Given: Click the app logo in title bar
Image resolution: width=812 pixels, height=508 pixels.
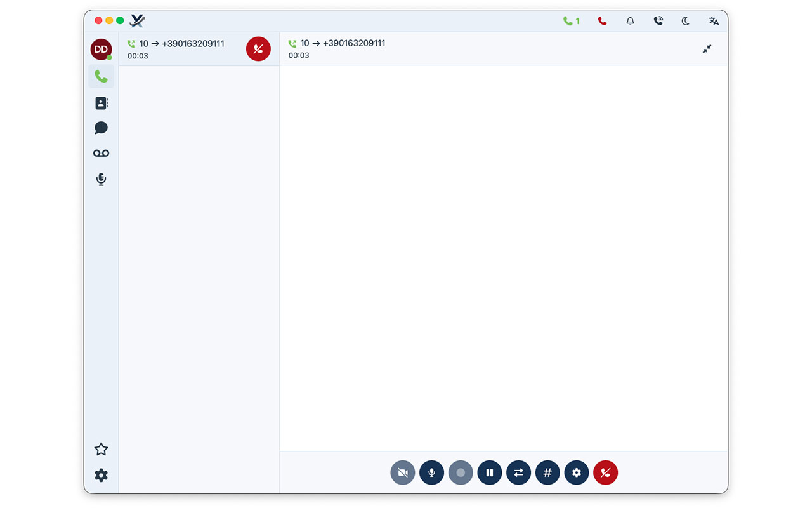Looking at the screenshot, I should tap(137, 21).
